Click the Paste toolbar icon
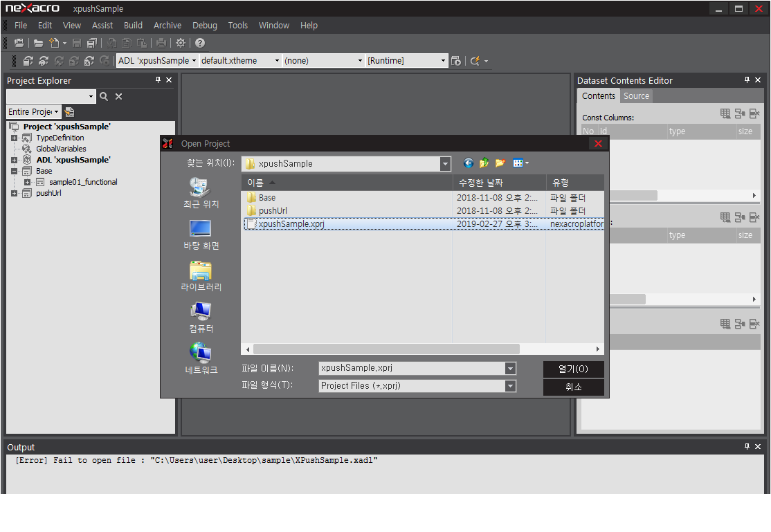Screen dimensions: 771x532 pyautogui.click(x=142, y=44)
